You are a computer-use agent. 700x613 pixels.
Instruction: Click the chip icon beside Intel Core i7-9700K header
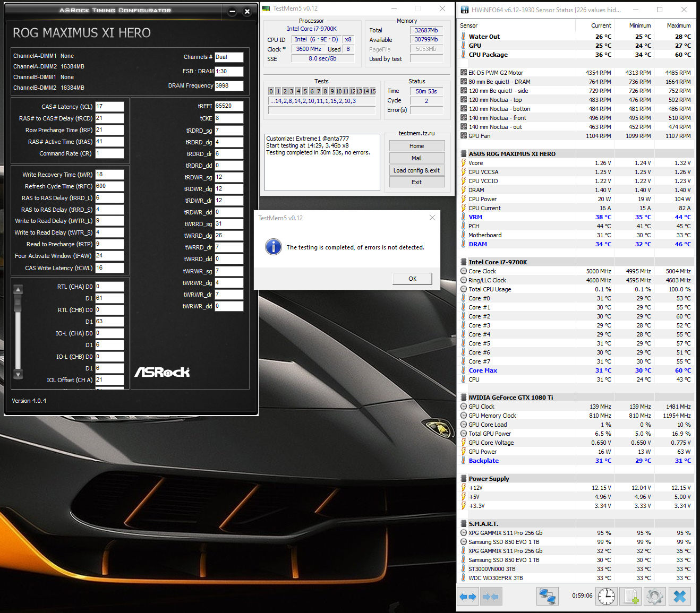464,262
